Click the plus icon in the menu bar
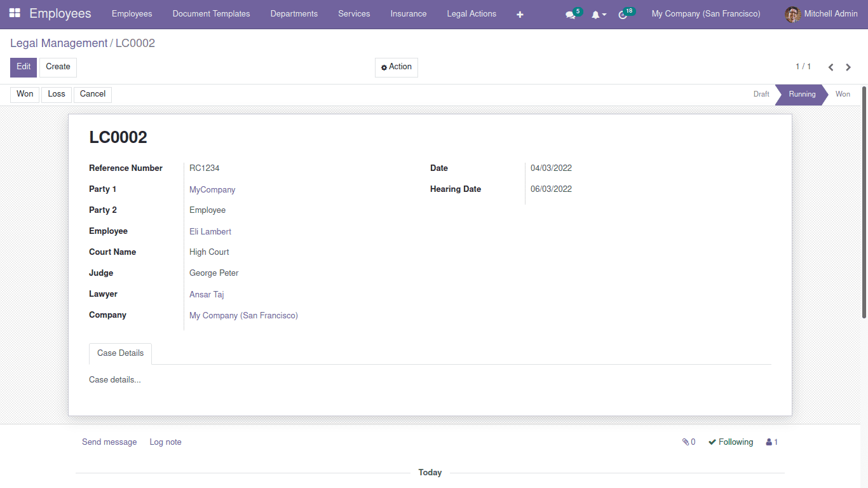 click(x=520, y=14)
